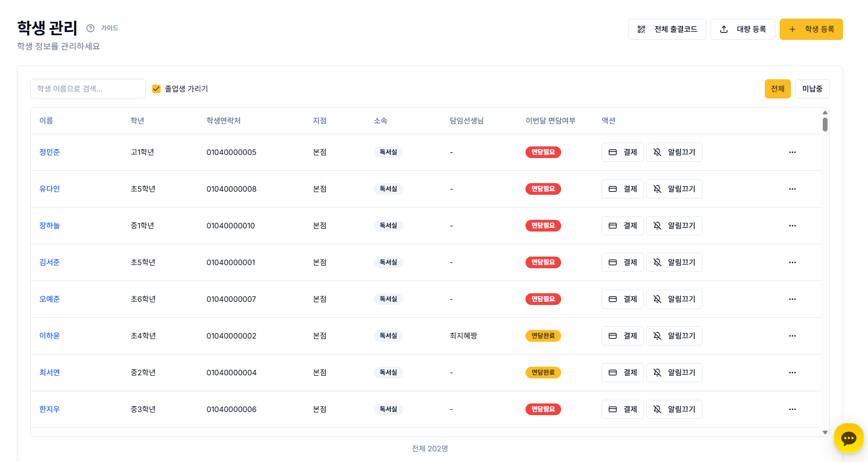The width and height of the screenshot is (868, 462).
Task: Open the three-dot menu for 김서준
Action: pyautogui.click(x=792, y=262)
